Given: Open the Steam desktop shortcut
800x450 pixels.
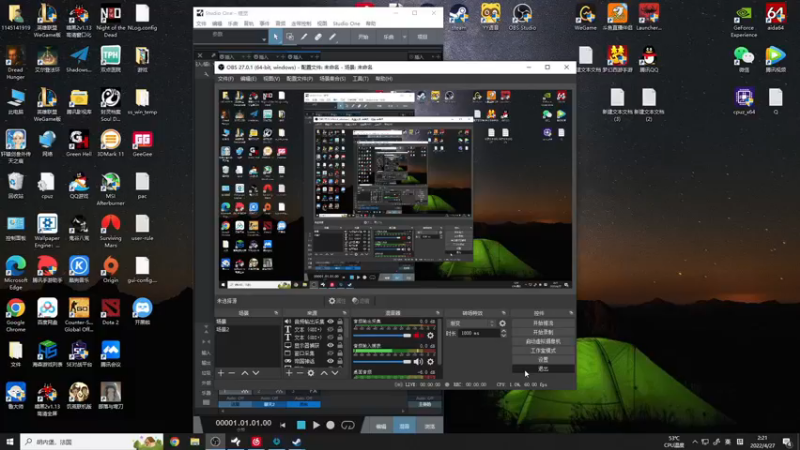Looking at the screenshot, I should point(459,17).
